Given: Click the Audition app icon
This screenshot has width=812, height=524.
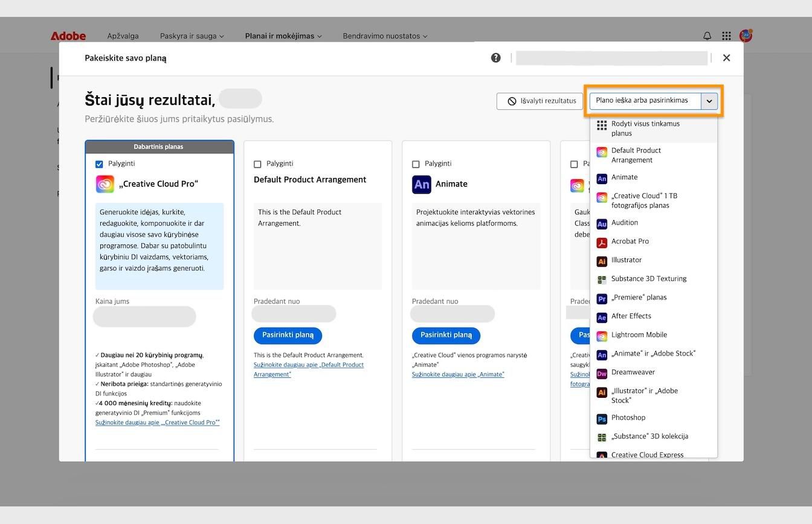Looking at the screenshot, I should click(x=602, y=224).
